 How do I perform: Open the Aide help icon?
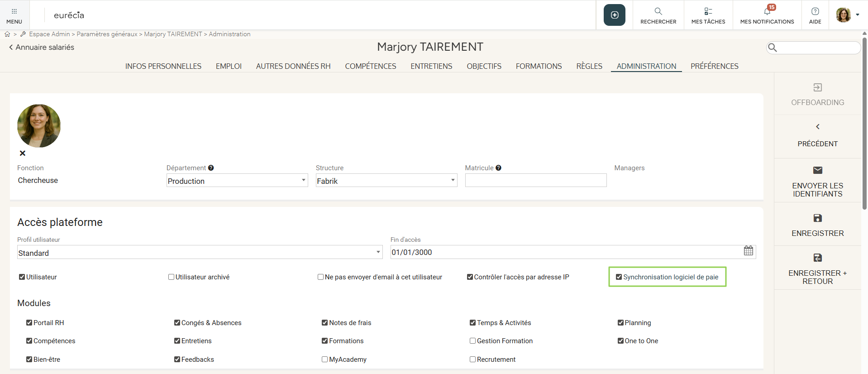point(815,11)
